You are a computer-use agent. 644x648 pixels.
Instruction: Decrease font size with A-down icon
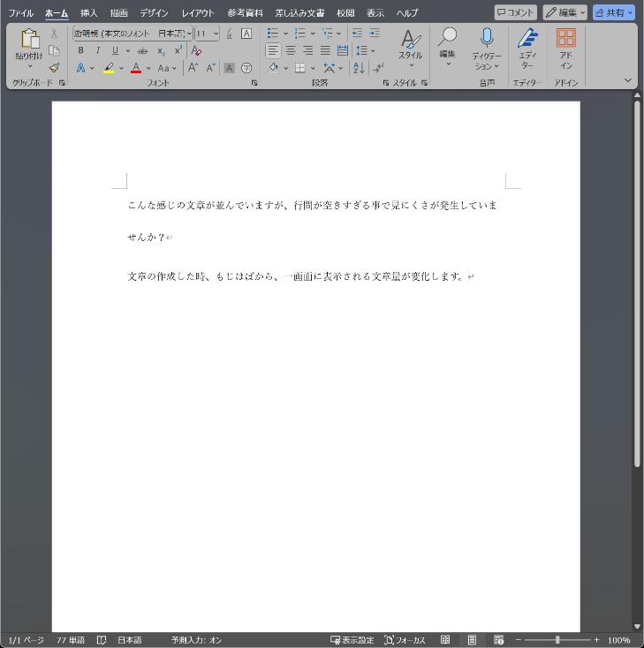click(211, 68)
